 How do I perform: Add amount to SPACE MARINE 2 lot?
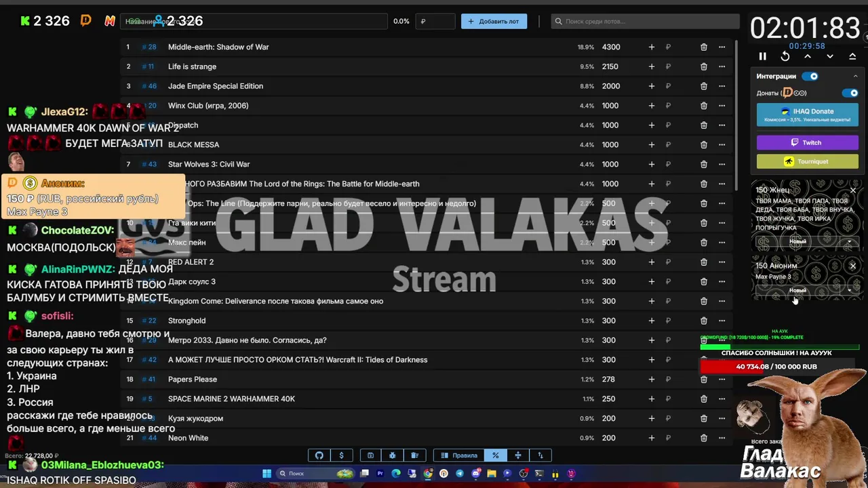pyautogui.click(x=652, y=399)
